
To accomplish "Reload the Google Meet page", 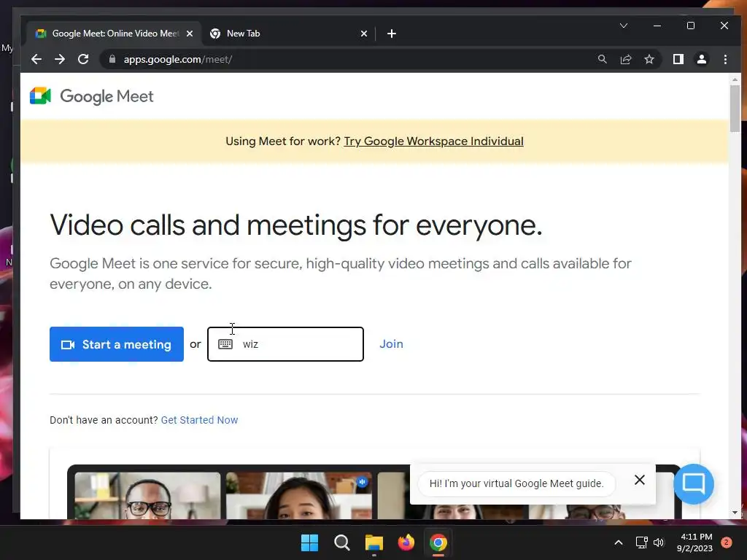I will click(x=83, y=59).
